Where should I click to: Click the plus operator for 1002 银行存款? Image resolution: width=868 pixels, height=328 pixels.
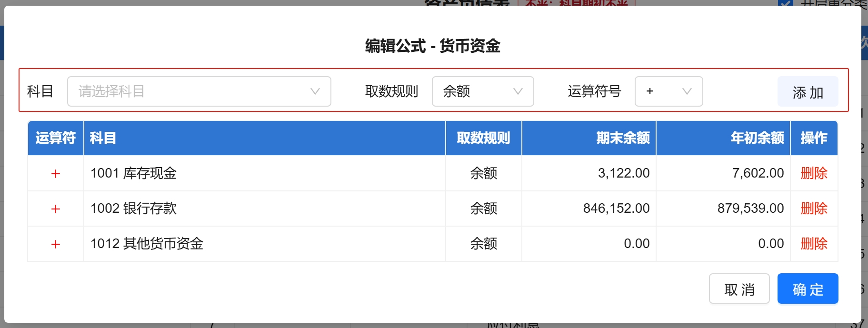pos(56,209)
